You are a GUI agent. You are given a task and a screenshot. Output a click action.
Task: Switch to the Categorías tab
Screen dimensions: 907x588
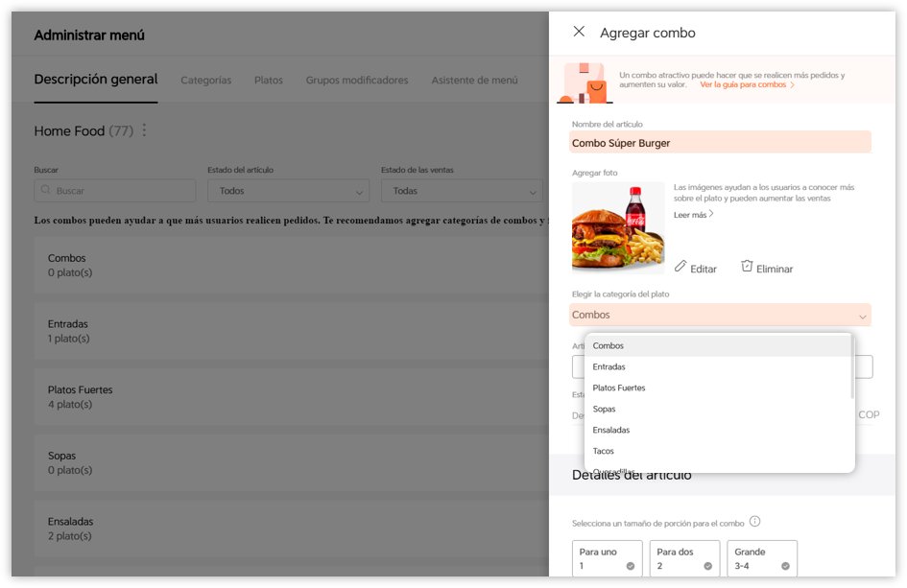point(205,81)
